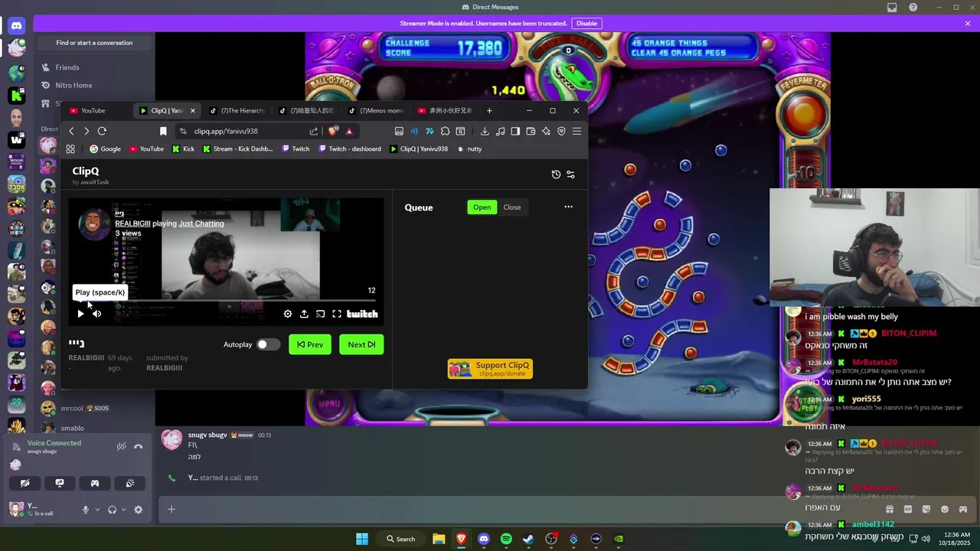Expand the microphone input options arrow
Viewport: 980px width, 551px height.
point(97,510)
